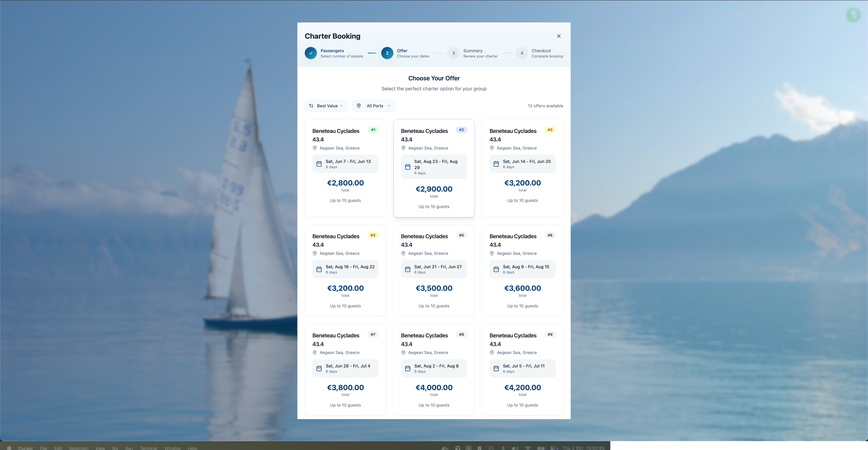
Task: Click the step 4 Checkout circle
Action: tap(522, 53)
